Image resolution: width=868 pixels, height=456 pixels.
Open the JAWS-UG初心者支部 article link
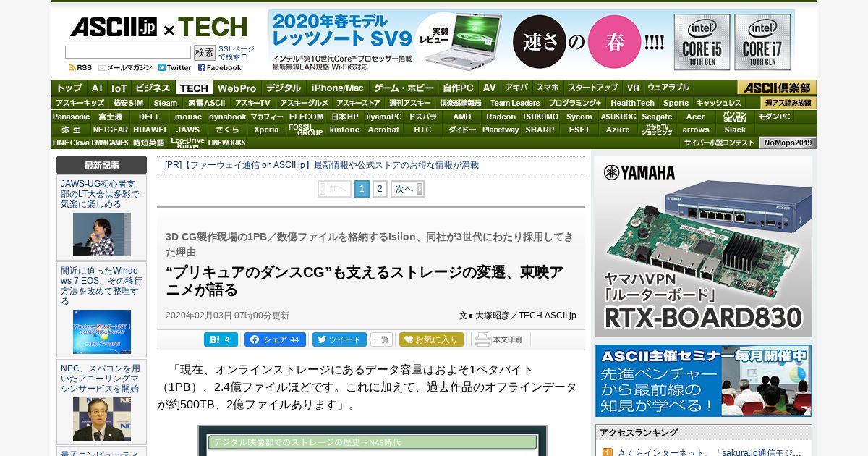(101, 194)
